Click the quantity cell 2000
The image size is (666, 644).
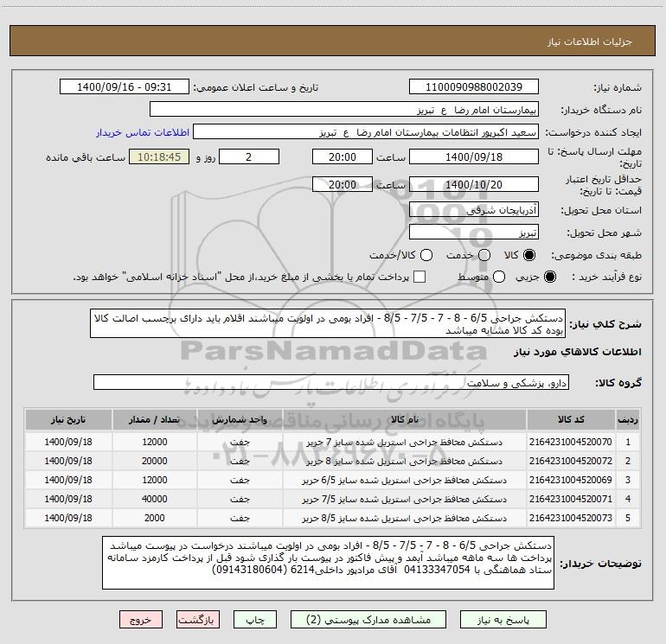point(154,518)
